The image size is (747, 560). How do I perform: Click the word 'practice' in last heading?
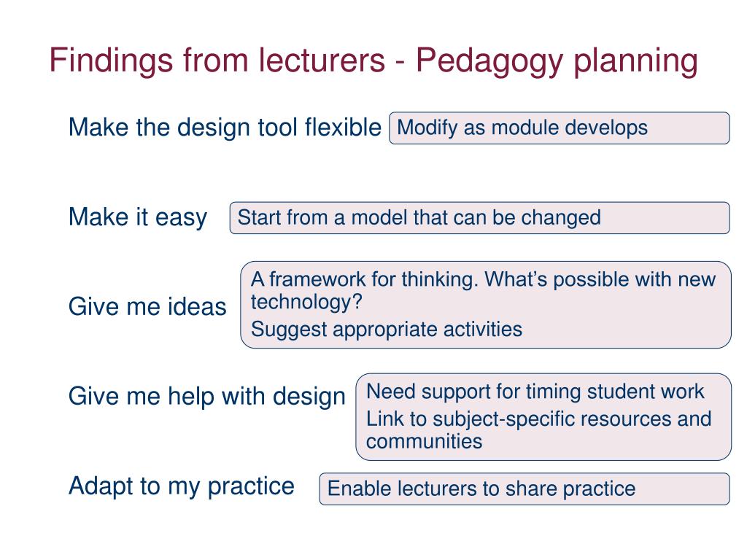click(x=251, y=486)
